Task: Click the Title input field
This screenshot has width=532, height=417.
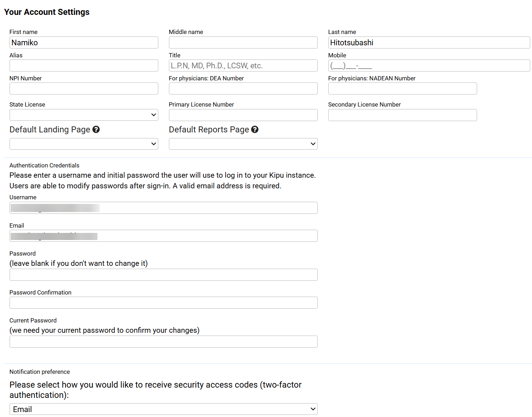Action: click(243, 65)
